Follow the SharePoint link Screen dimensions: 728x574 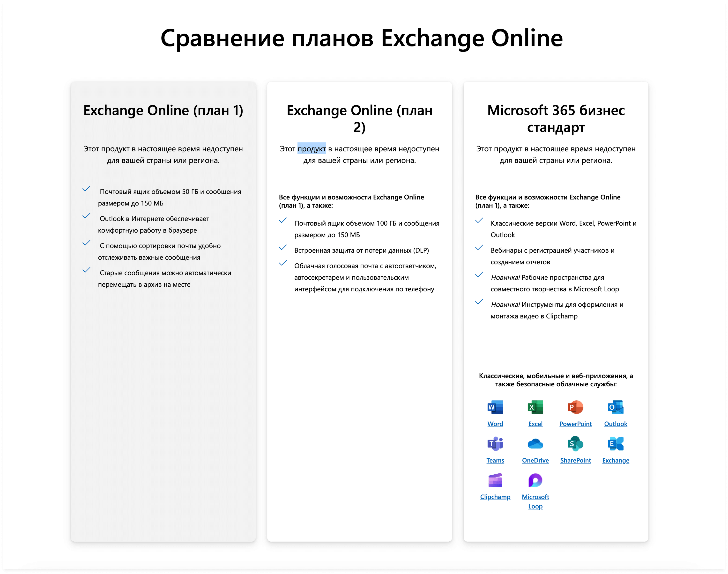tap(575, 460)
